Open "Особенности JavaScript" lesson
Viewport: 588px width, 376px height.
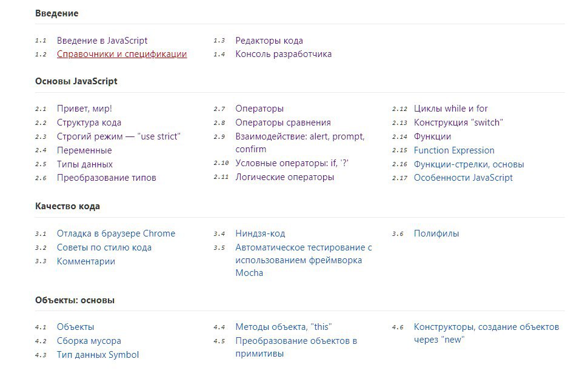click(463, 178)
